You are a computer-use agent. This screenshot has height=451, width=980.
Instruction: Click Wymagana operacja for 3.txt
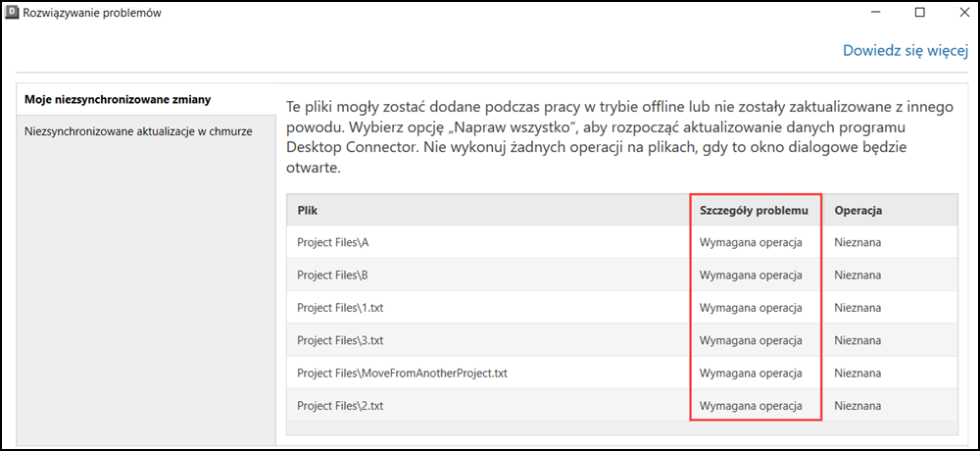pos(750,340)
